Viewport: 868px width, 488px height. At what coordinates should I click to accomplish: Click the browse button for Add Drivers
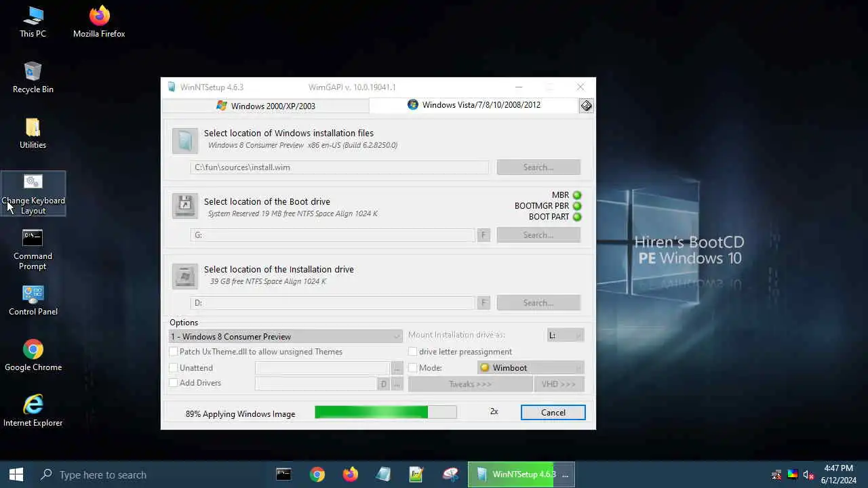[x=397, y=384]
